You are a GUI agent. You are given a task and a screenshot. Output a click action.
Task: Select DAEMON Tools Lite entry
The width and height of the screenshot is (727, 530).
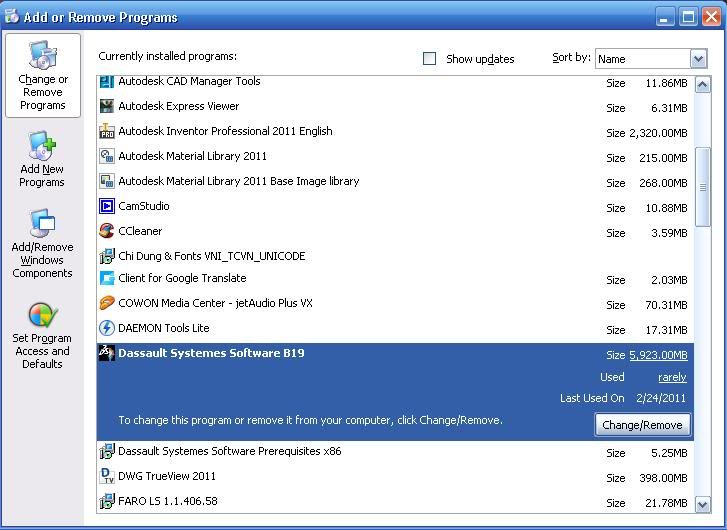click(395, 329)
